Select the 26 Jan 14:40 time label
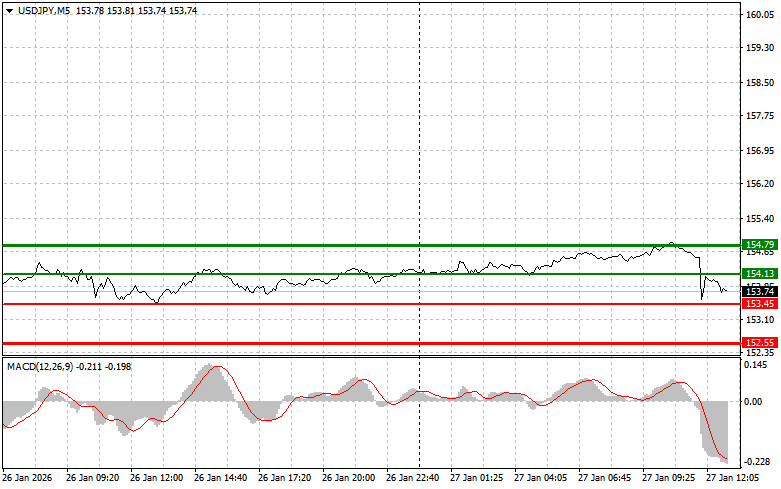 click(x=220, y=478)
